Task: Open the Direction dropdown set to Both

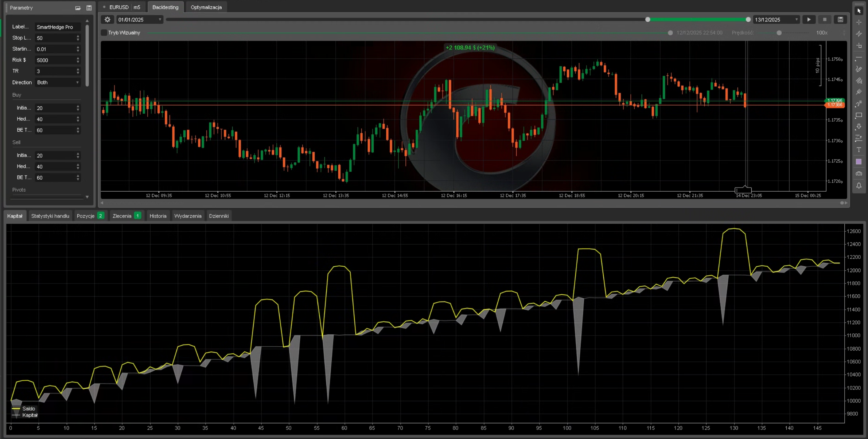Action: click(x=58, y=82)
